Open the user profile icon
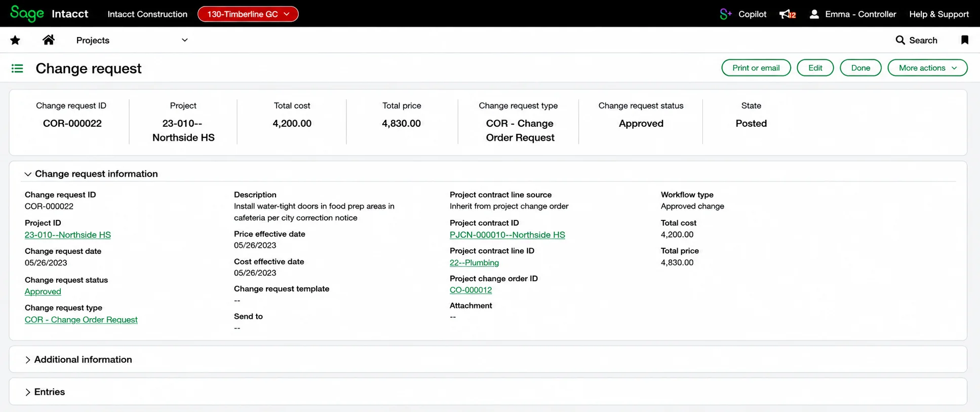The height and width of the screenshot is (412, 980). click(814, 14)
